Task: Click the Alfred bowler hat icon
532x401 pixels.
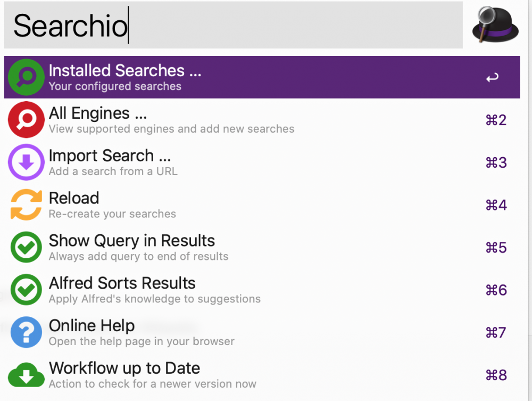Action: pos(495,24)
